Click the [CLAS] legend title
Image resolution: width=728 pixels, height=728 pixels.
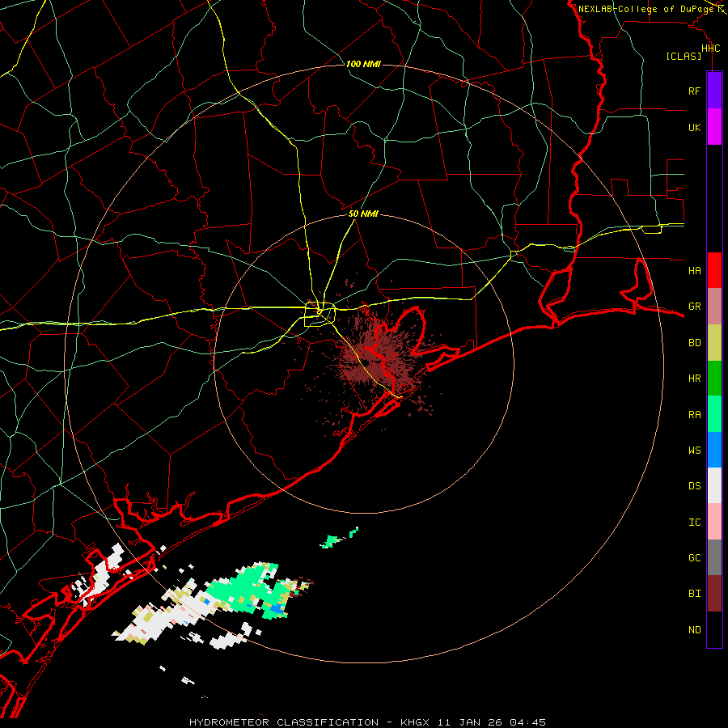coord(684,56)
